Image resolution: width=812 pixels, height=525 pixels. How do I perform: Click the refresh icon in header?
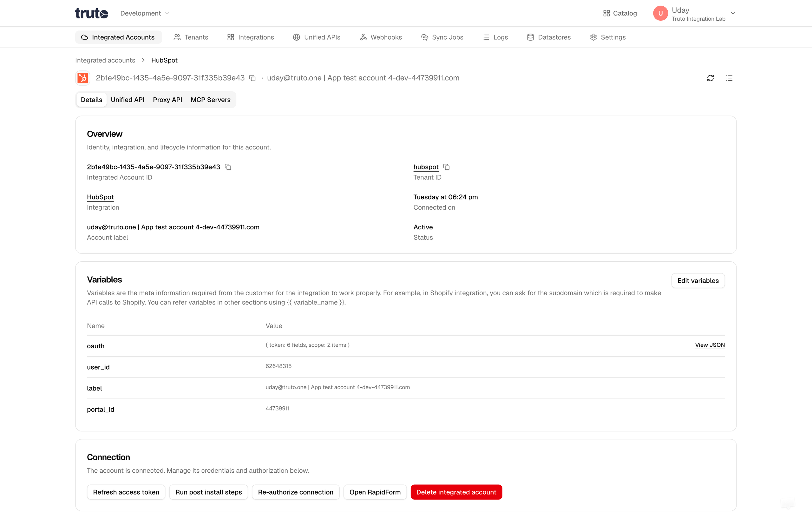click(710, 78)
